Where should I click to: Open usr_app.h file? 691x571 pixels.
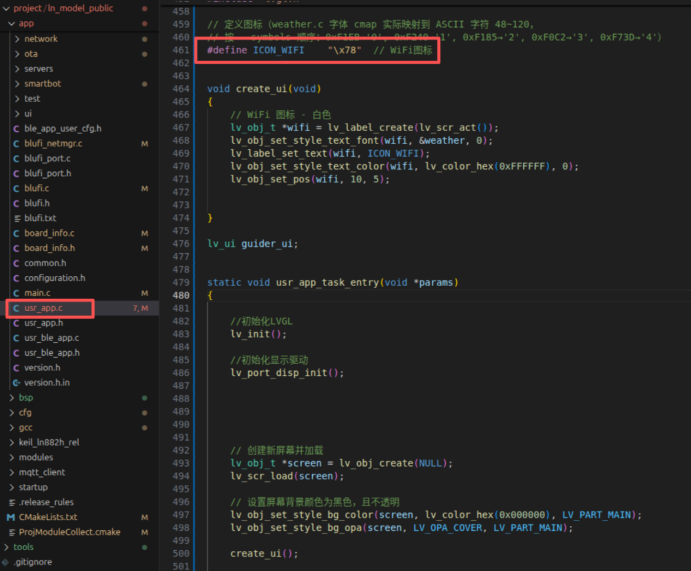[x=44, y=323]
